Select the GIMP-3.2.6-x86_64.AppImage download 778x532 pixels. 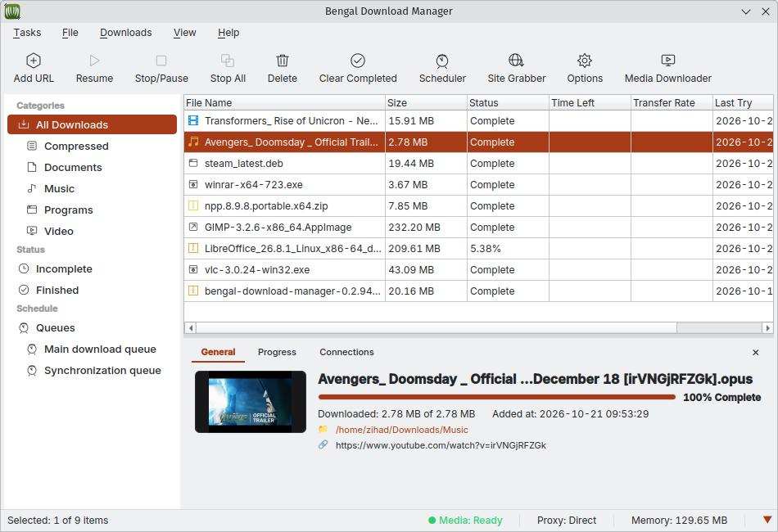(x=478, y=227)
